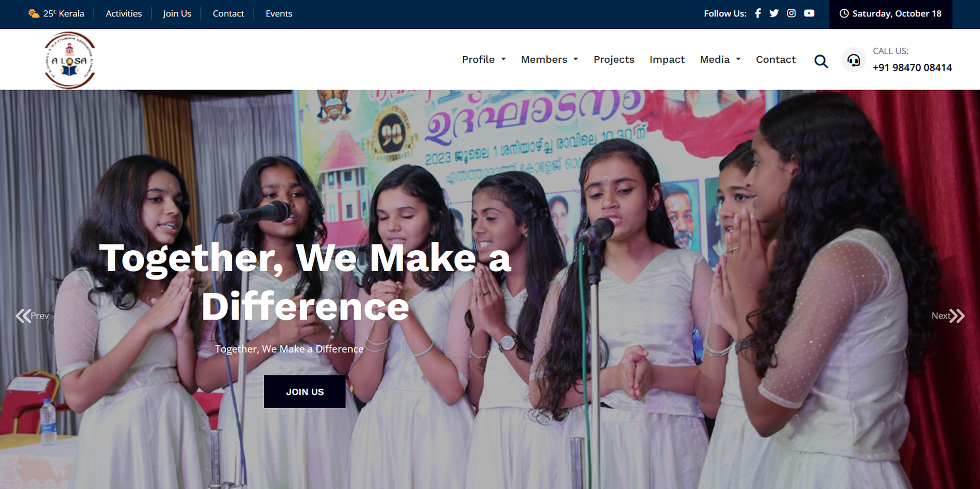This screenshot has width=980, height=489.
Task: Advance the slider with Next arrow
Action: (948, 316)
